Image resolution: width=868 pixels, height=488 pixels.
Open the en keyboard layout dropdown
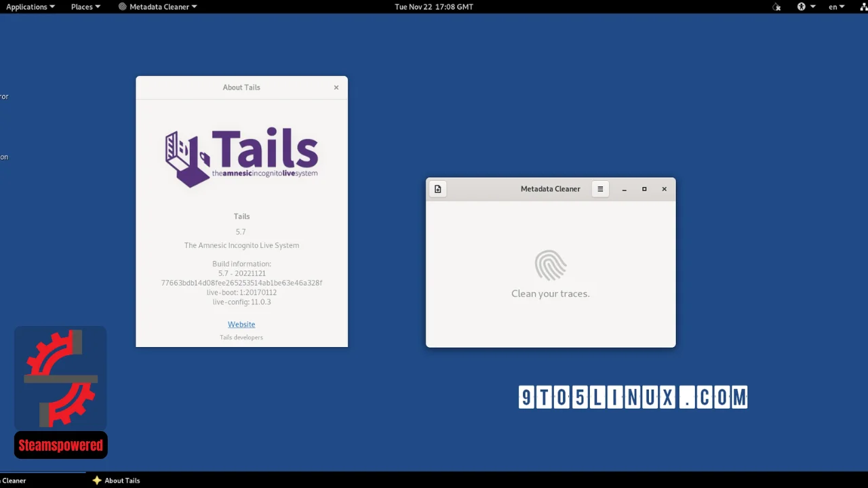click(836, 7)
